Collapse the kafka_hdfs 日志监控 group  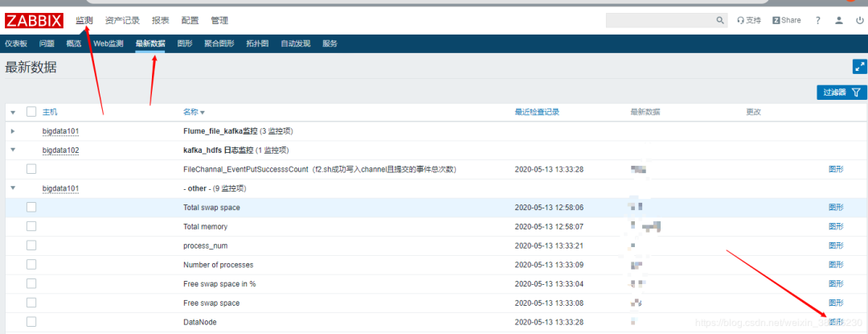(x=13, y=150)
